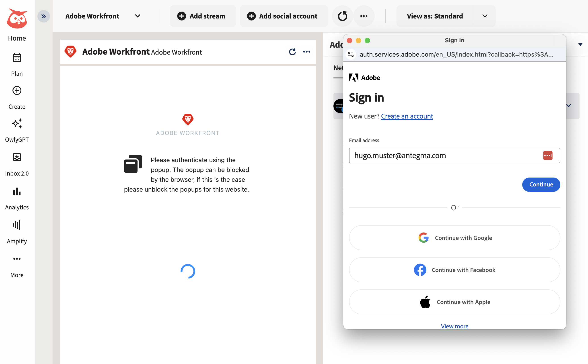Click site settings icon in popup address bar
Image resolution: width=588 pixels, height=364 pixels.
pyautogui.click(x=351, y=54)
